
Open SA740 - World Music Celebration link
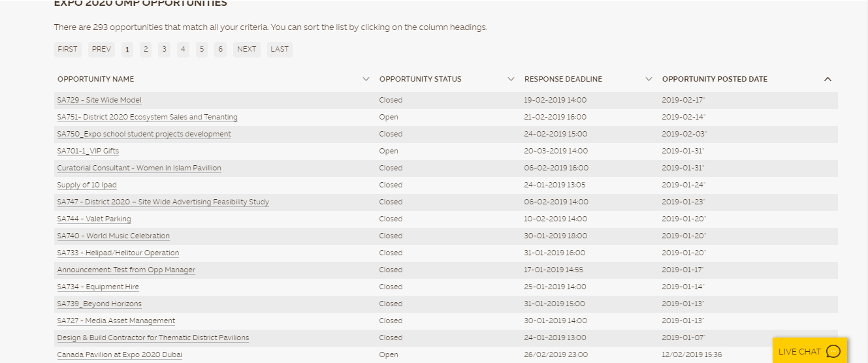(x=113, y=236)
